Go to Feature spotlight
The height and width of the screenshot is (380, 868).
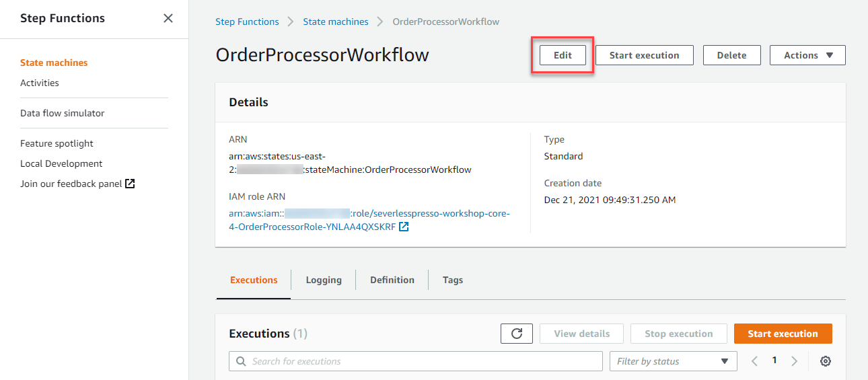click(x=57, y=143)
